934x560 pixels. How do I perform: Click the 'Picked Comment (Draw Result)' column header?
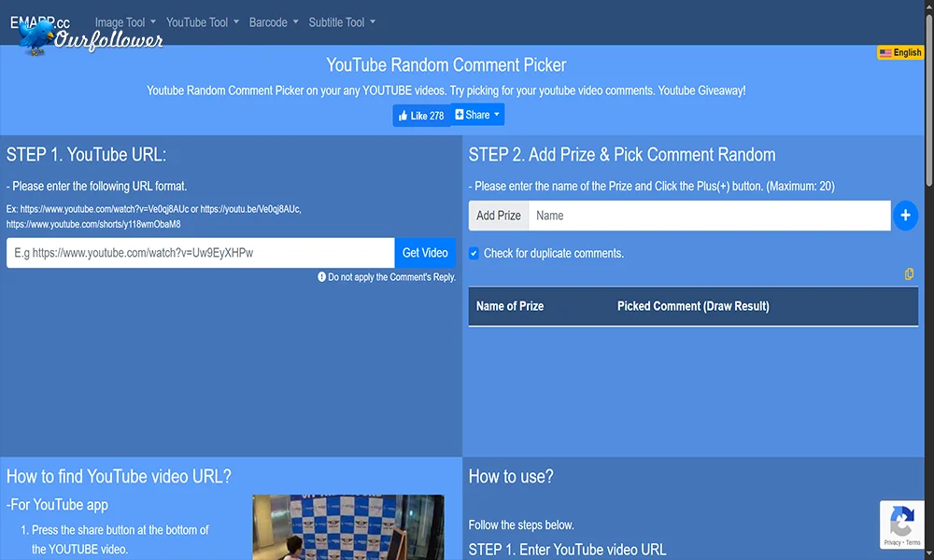[693, 306]
